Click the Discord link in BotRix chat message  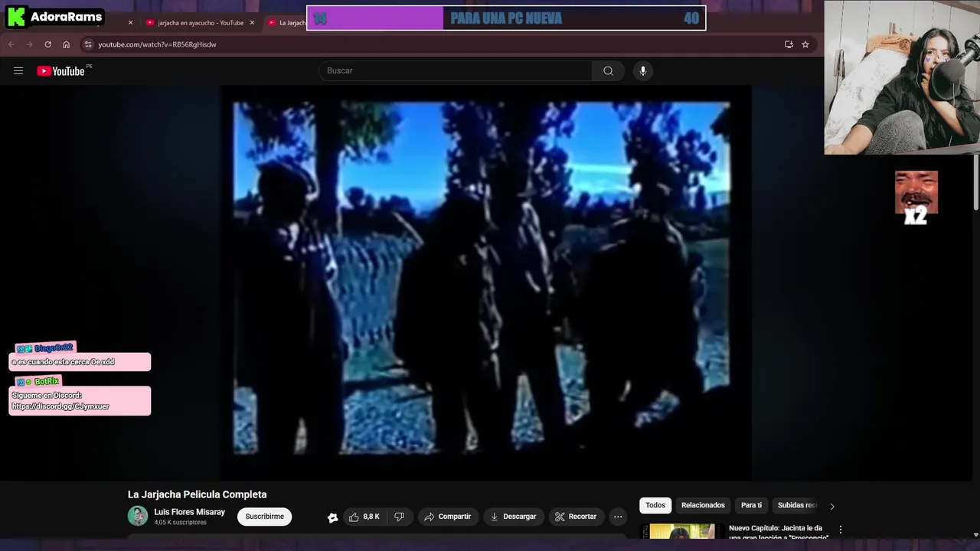point(60,406)
